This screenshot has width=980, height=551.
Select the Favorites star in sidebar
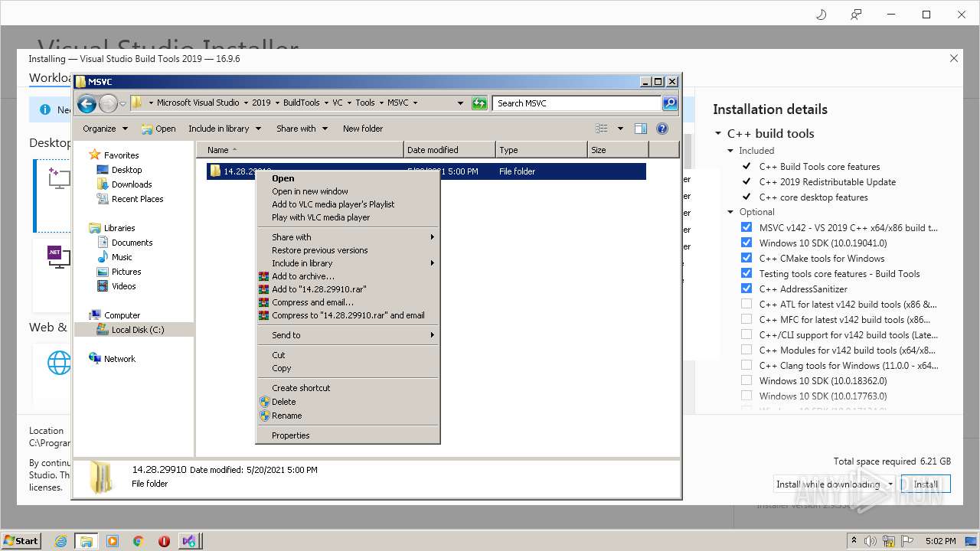95,155
